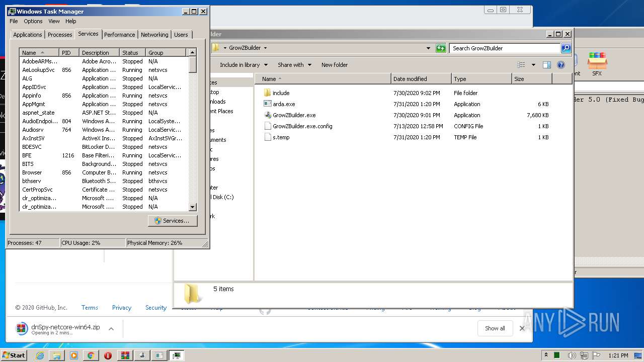Image resolution: width=644 pixels, height=362 pixels.
Task: Show hidden system tray icons
Action: pos(546,355)
